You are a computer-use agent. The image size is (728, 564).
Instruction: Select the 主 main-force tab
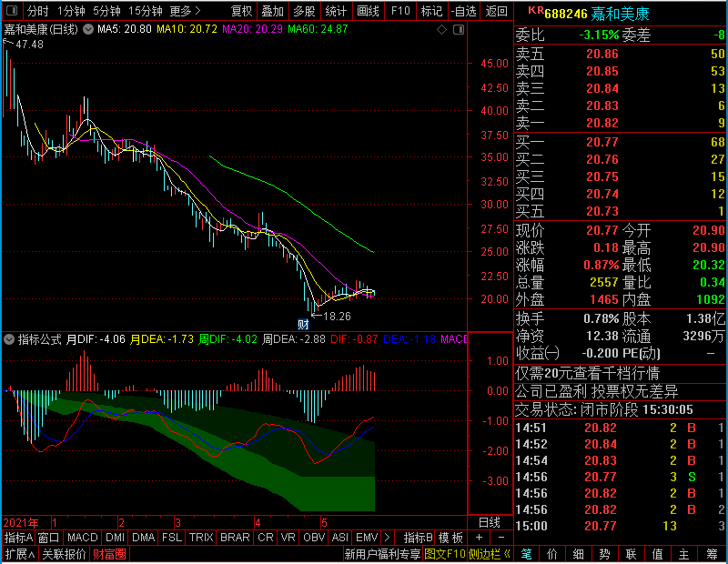684,554
